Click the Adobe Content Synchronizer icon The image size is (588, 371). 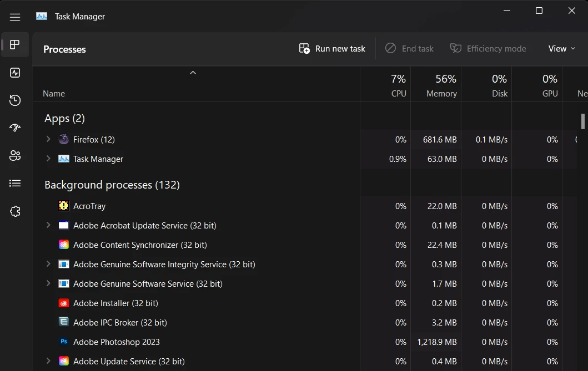[x=64, y=245]
